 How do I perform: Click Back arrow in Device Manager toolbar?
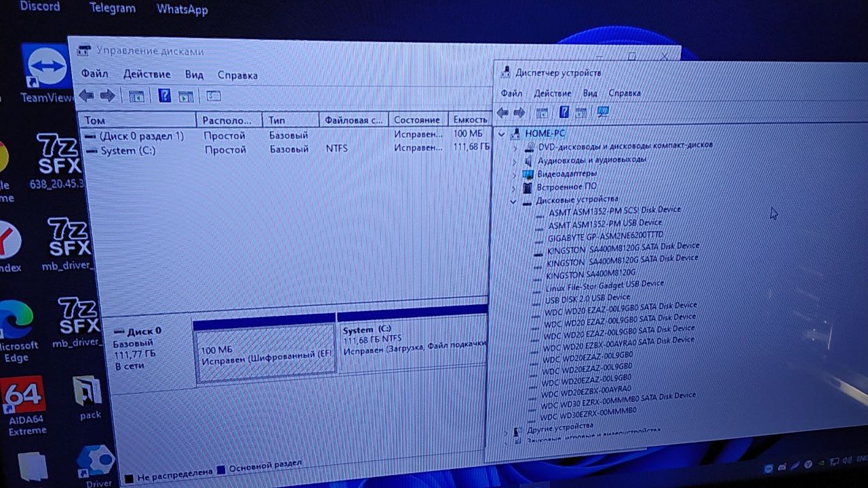(502, 113)
